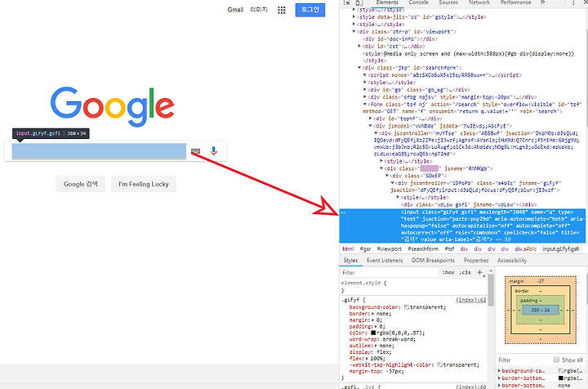Select the Elements tab
Screen dimensions: 588x389
(x=387, y=2)
